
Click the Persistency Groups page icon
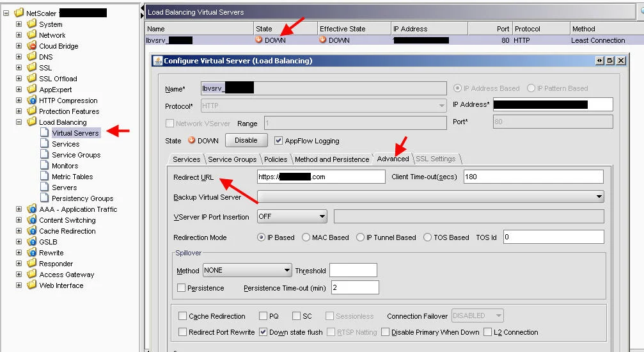(x=44, y=198)
